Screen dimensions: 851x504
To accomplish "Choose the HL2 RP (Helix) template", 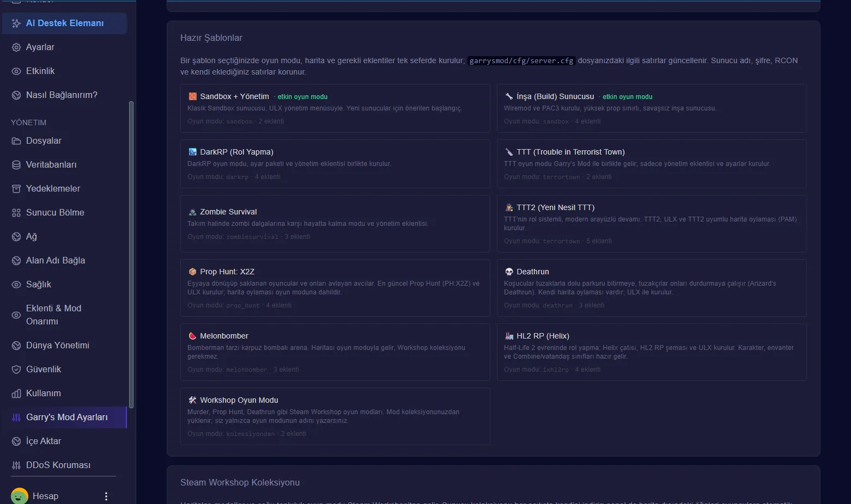I will point(652,352).
